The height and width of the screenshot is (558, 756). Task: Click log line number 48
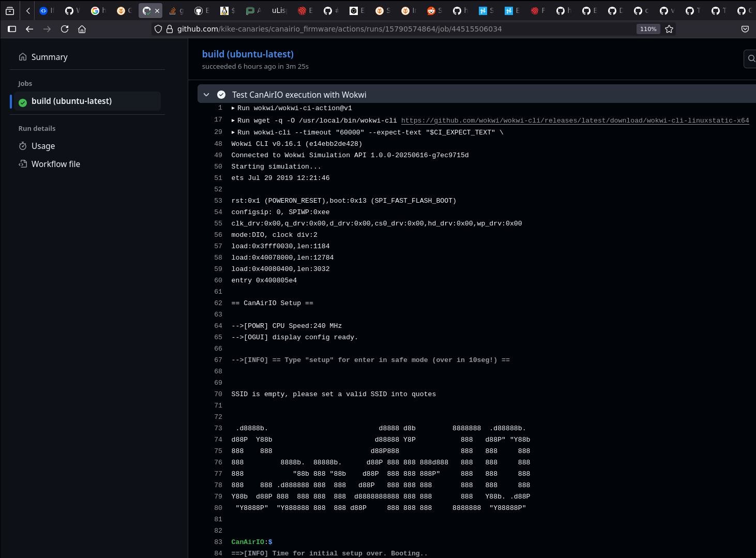coord(218,144)
